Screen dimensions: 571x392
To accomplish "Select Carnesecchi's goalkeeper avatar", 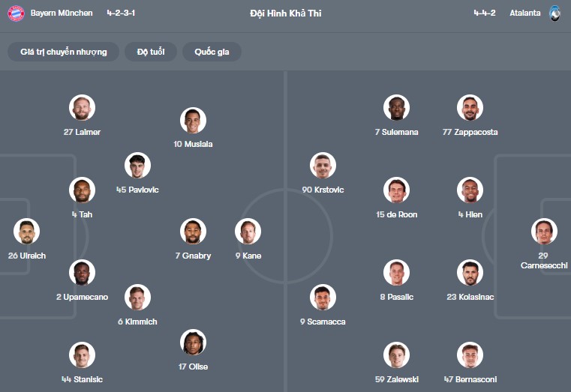I will (x=544, y=232).
